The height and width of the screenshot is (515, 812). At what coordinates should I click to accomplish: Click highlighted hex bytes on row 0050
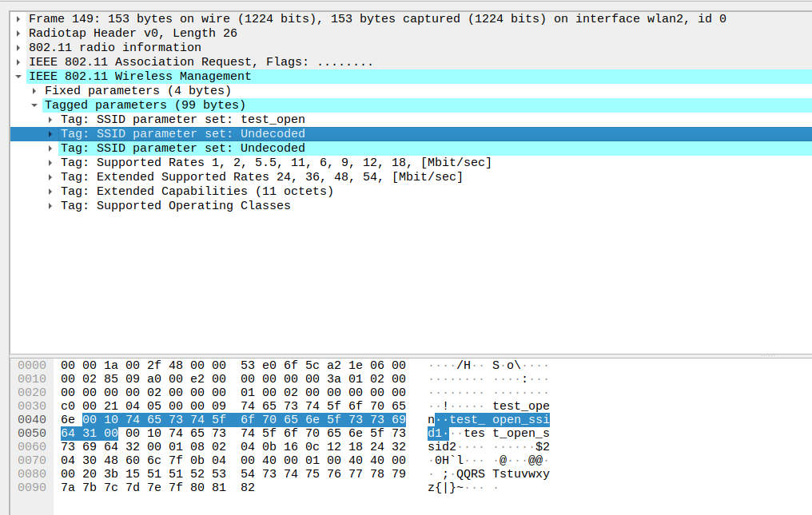tap(90, 434)
